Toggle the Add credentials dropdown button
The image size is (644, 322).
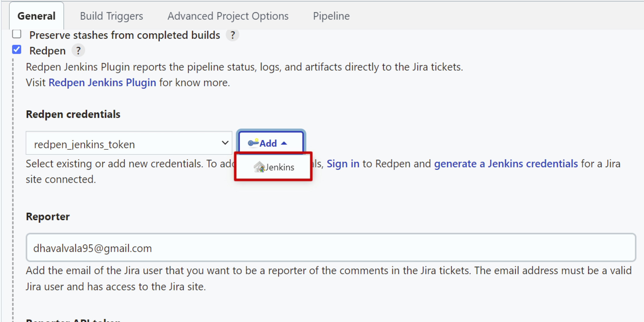click(271, 143)
